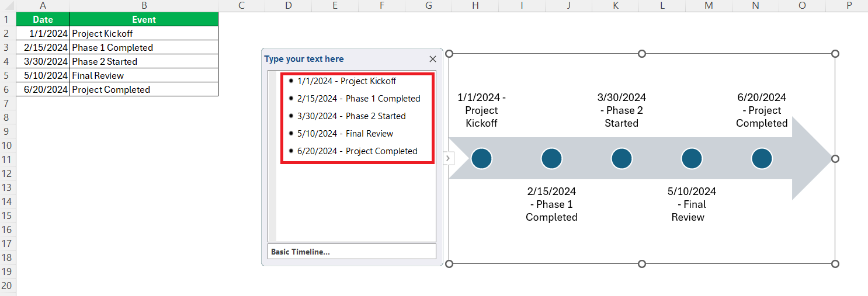This screenshot has height=296, width=868.
Task: Select cell containing 1/1/2024
Action: [x=43, y=33]
